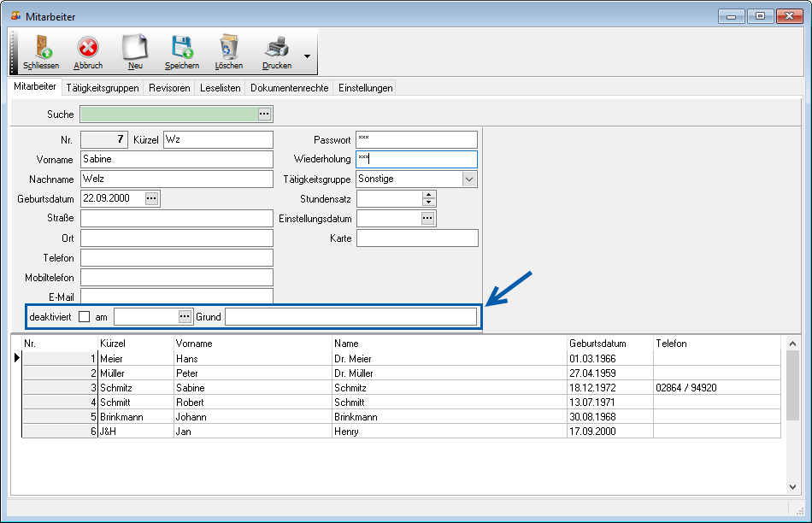
Task: Switch to the Tätigkeitsgruppen tab
Action: 102,88
